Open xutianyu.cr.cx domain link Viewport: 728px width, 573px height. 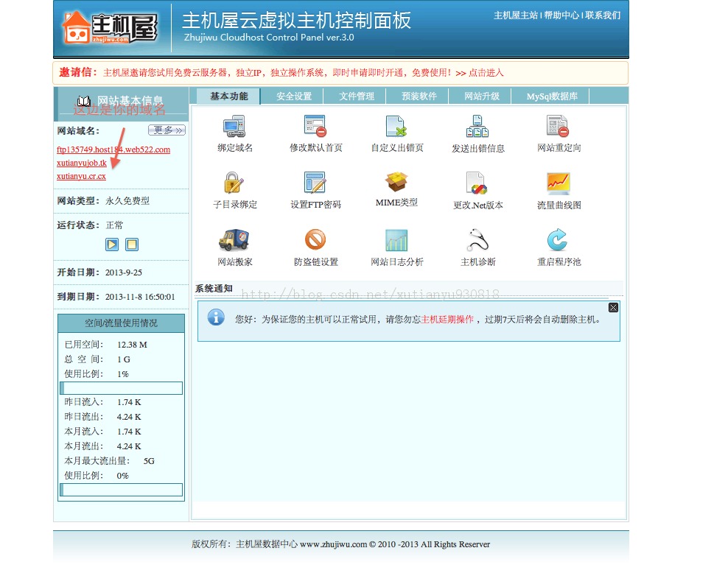click(x=81, y=176)
